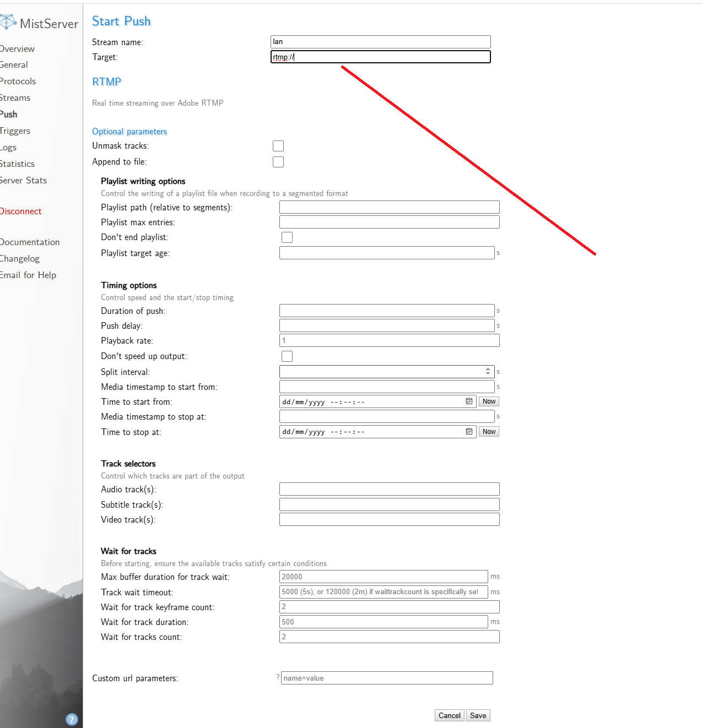Click the Playback rate field

click(x=390, y=340)
